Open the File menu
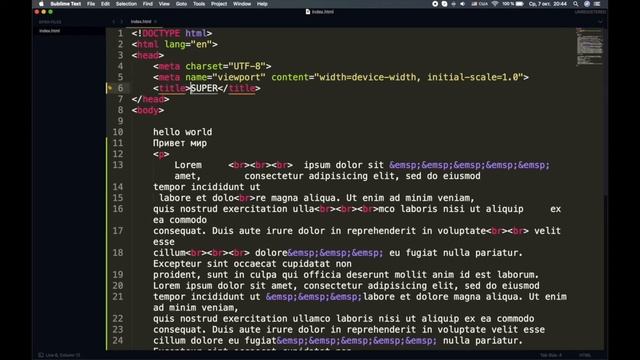 (91, 4)
